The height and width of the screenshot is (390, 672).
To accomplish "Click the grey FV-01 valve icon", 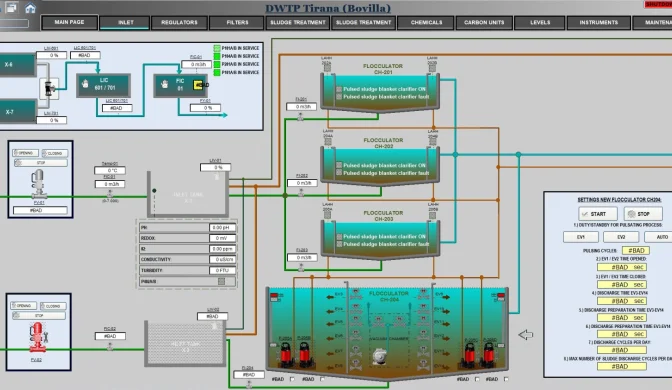I will (39, 183).
